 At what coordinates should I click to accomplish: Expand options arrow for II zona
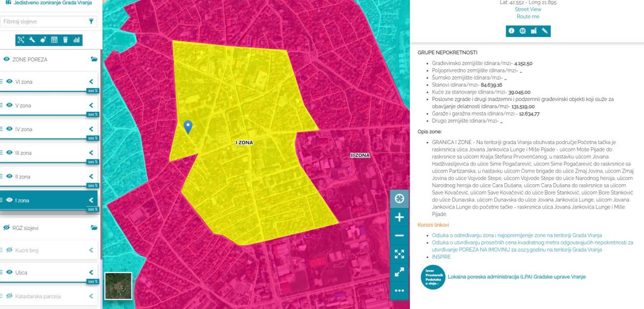pos(91,176)
